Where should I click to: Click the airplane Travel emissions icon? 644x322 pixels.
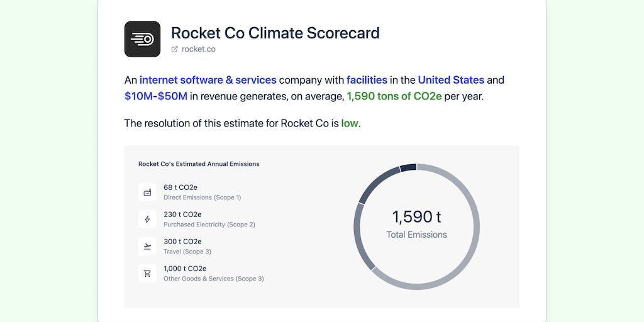coord(147,246)
